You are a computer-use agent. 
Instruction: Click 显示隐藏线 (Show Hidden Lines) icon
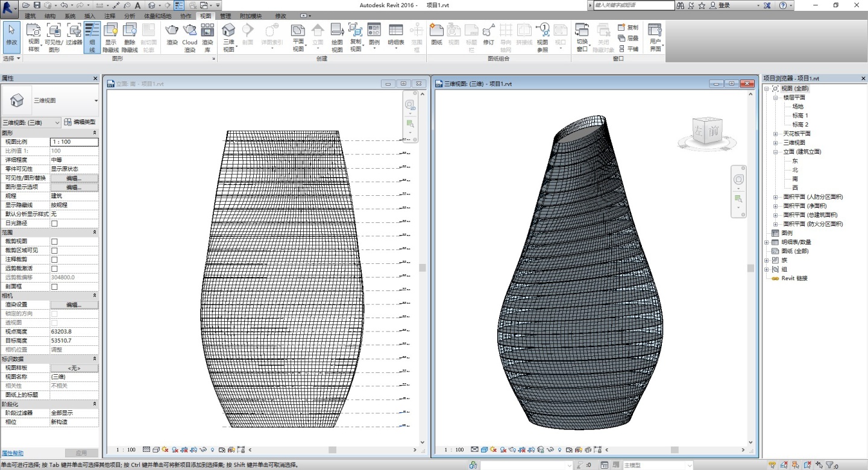[x=111, y=37]
